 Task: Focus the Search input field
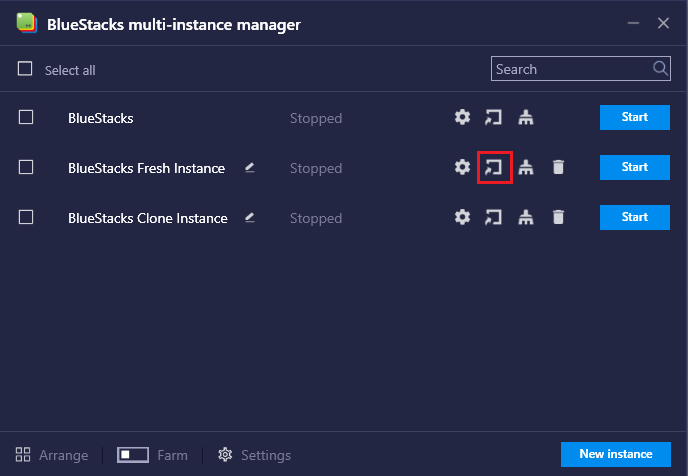[x=572, y=69]
